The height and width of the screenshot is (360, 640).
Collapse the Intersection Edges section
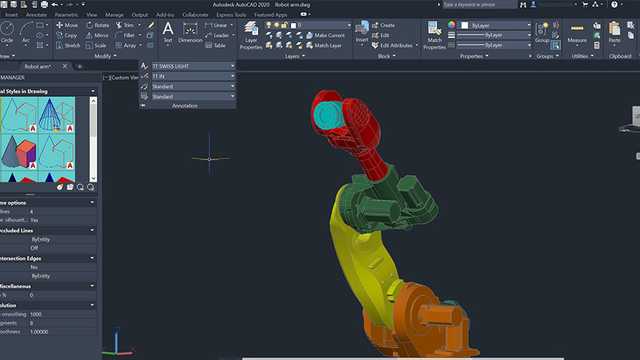tap(92, 258)
